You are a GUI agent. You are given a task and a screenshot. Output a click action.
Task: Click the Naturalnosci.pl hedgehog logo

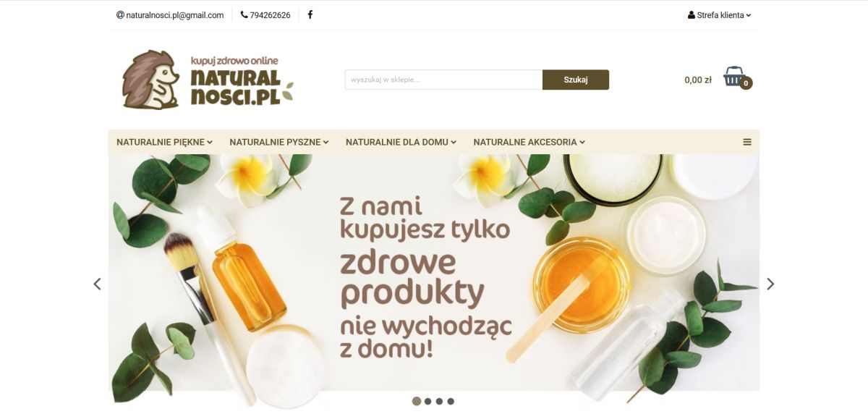pos(208,80)
